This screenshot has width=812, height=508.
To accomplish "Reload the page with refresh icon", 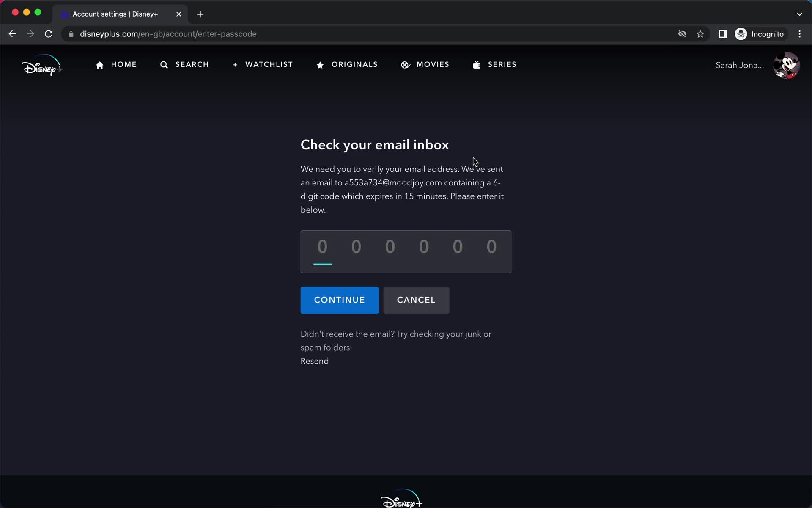I will pyautogui.click(x=49, y=34).
